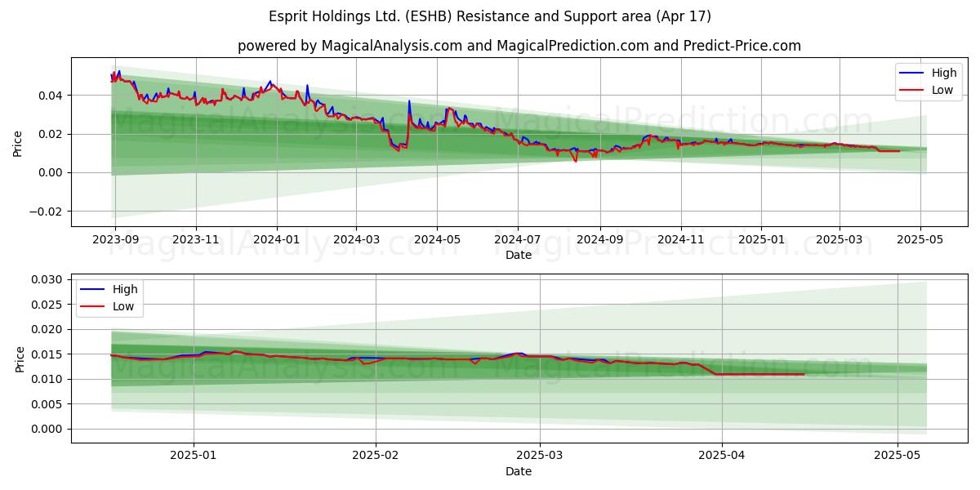Click the 'Date' axis label under upper chart
The height and width of the screenshot is (490, 980).
click(519, 255)
